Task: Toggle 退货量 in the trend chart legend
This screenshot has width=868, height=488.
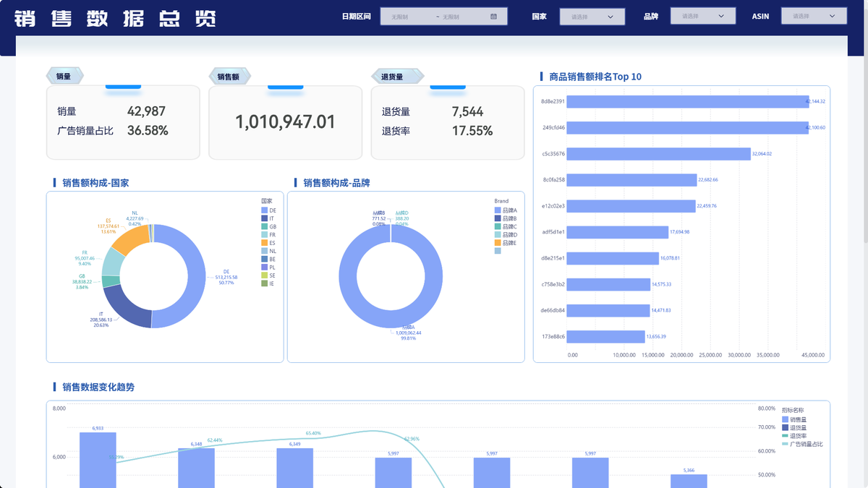Action: click(794, 427)
